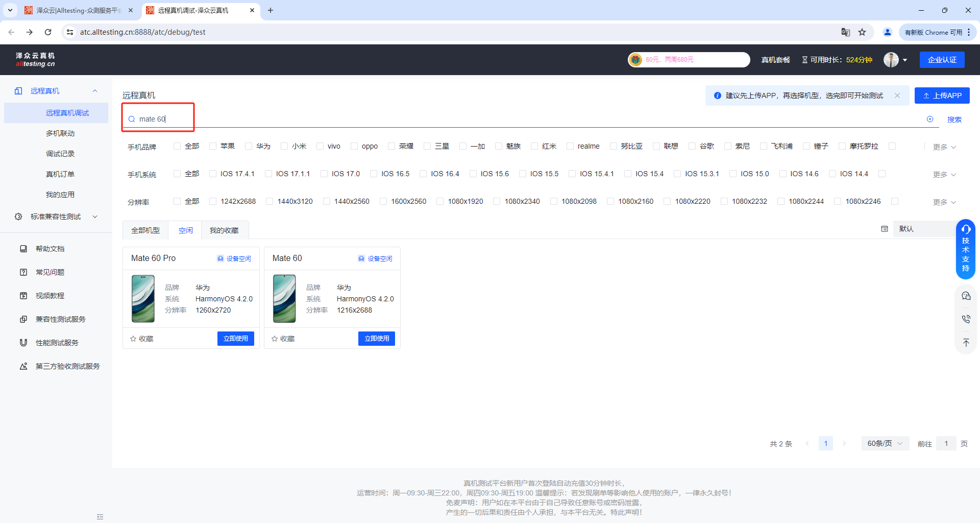Favorite the Mate 60 Pro star icon

[x=134, y=339]
